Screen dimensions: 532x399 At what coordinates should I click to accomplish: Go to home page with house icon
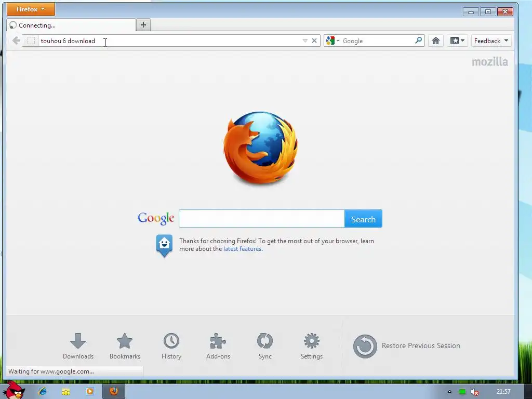tap(436, 41)
